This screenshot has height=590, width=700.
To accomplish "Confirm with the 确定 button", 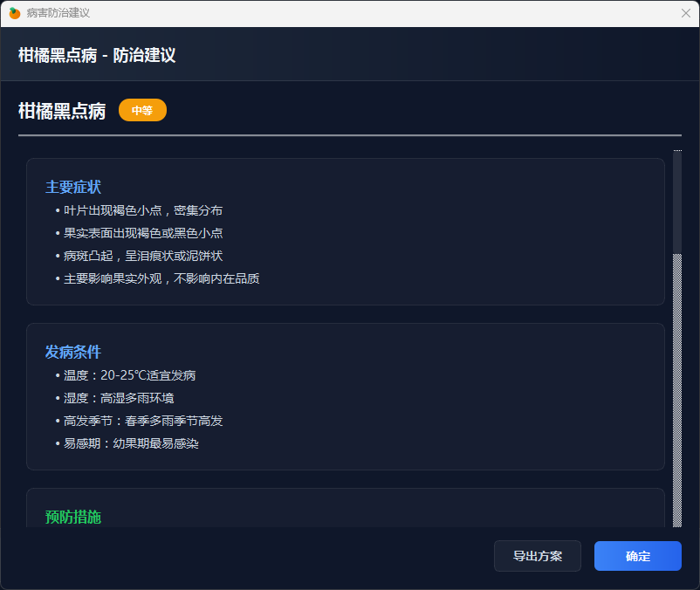I will point(637,556).
